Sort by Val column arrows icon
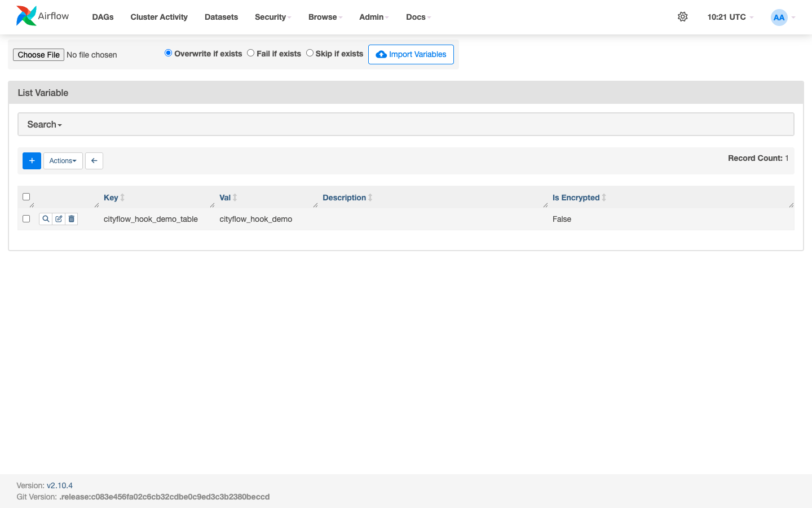Screen dimensions: 812x508 (x=235, y=198)
